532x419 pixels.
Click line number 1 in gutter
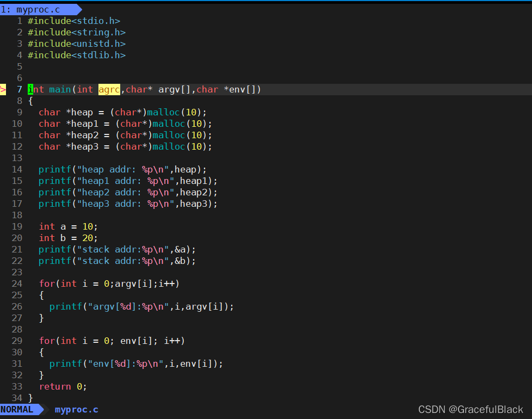(20, 21)
